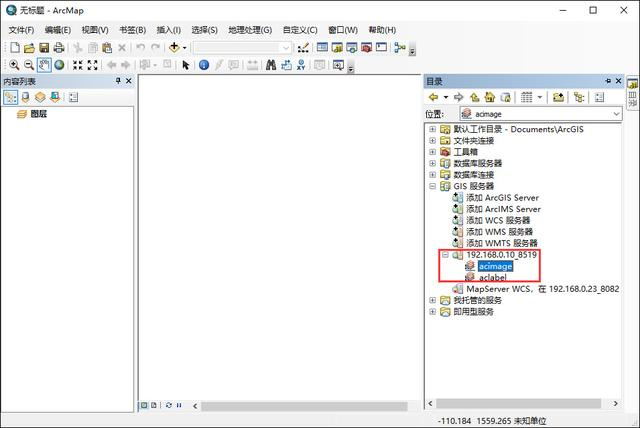The image size is (640, 428).
Task: Open the Find binoculars tool
Action: point(271,65)
